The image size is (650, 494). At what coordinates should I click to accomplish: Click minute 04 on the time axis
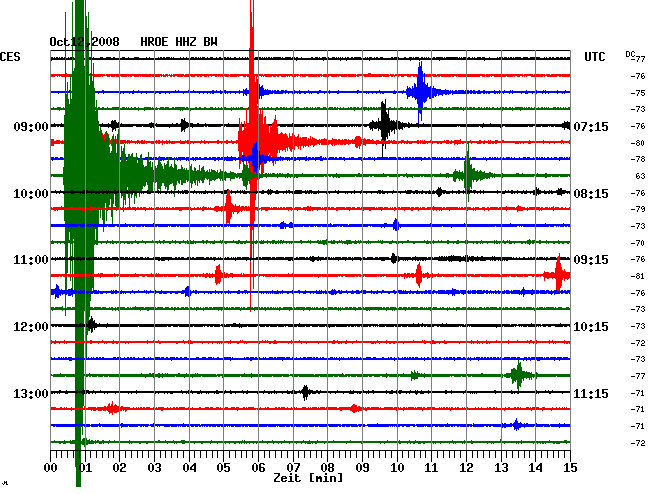point(189,468)
